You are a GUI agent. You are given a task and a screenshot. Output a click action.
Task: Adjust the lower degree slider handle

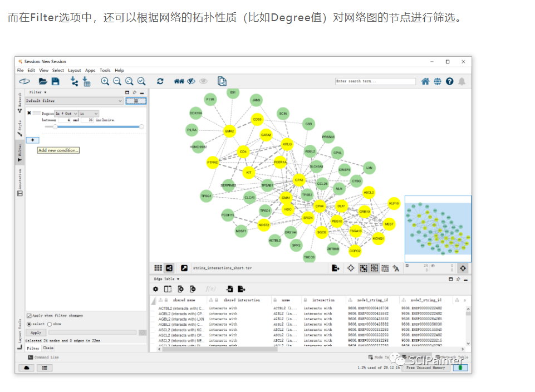[x=55, y=126]
